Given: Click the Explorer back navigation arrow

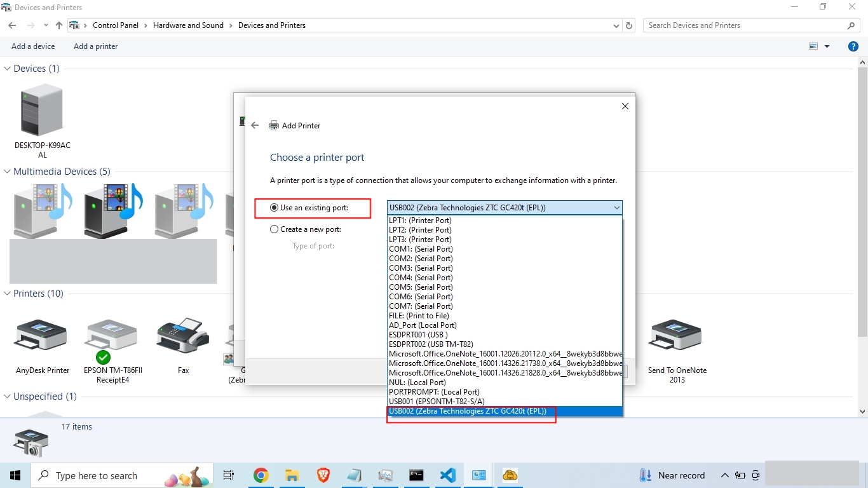Looking at the screenshot, I should click(12, 25).
